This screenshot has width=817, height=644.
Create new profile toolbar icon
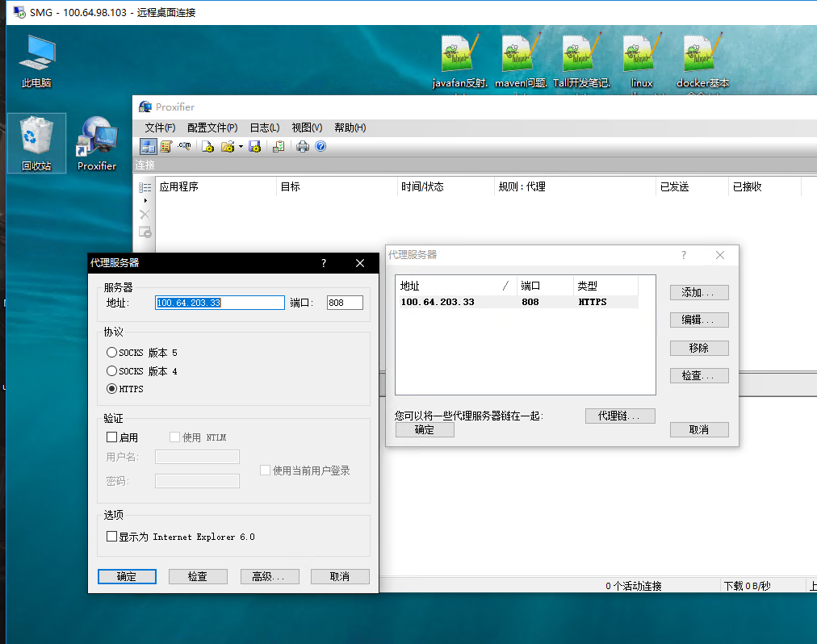point(207,146)
